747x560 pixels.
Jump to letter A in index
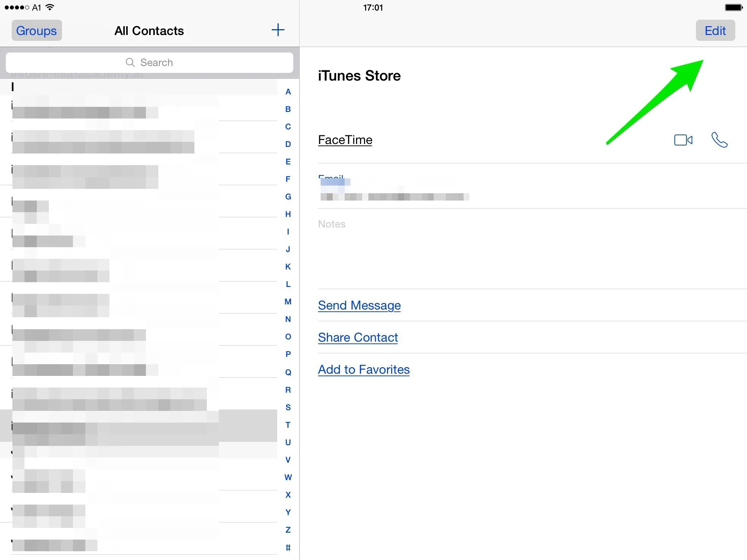pyautogui.click(x=288, y=92)
